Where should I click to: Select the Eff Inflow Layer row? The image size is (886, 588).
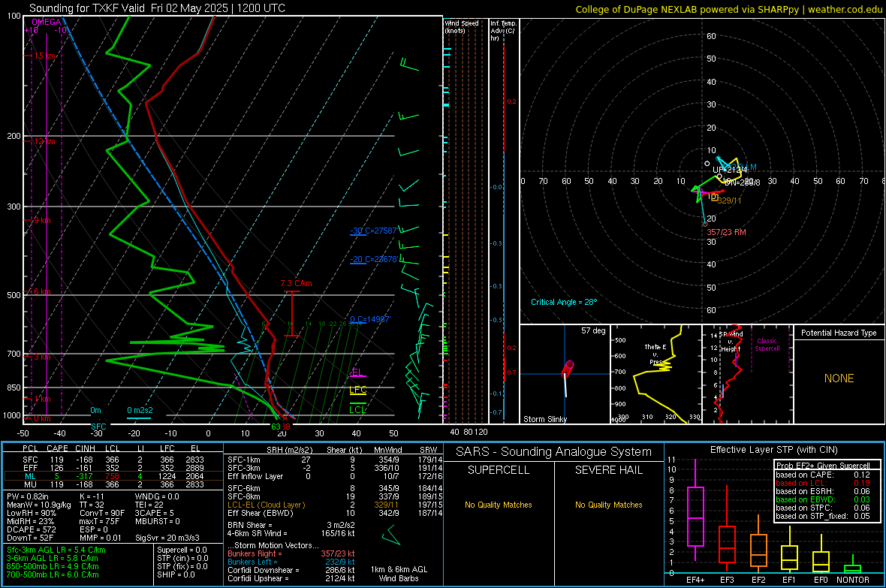tap(335, 476)
